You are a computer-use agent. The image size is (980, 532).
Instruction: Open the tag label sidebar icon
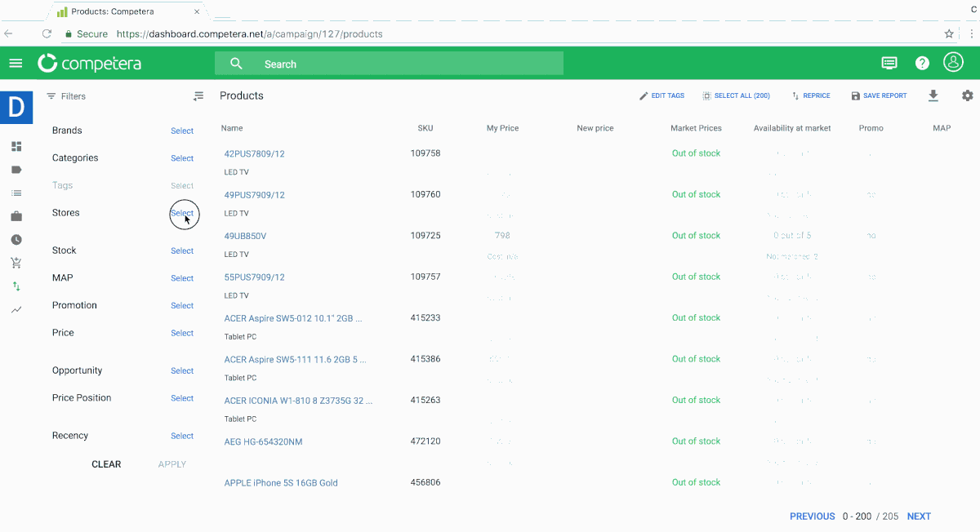coord(16,170)
